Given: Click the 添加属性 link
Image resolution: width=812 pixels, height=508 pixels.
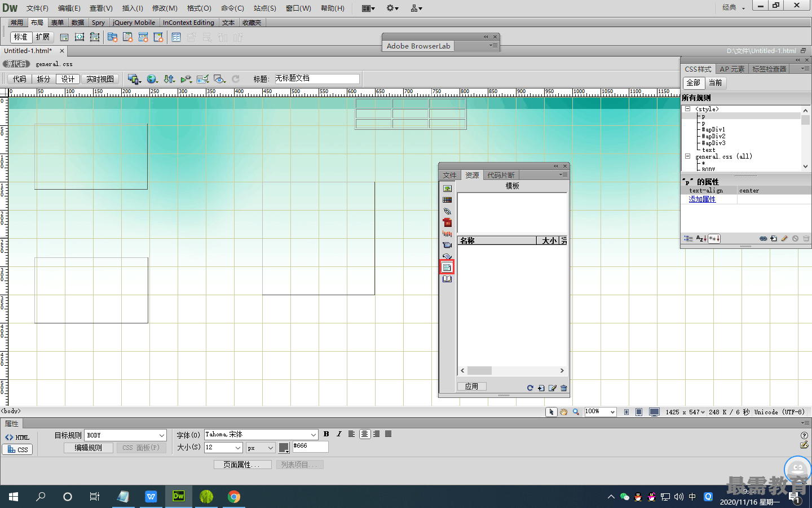Looking at the screenshot, I should [702, 199].
